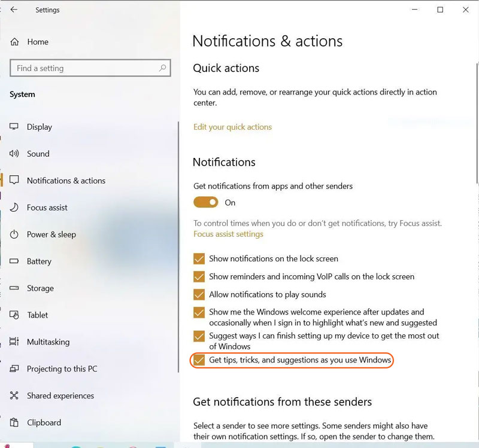This screenshot has height=448, width=479.
Task: Open Battery settings
Action: tap(39, 261)
